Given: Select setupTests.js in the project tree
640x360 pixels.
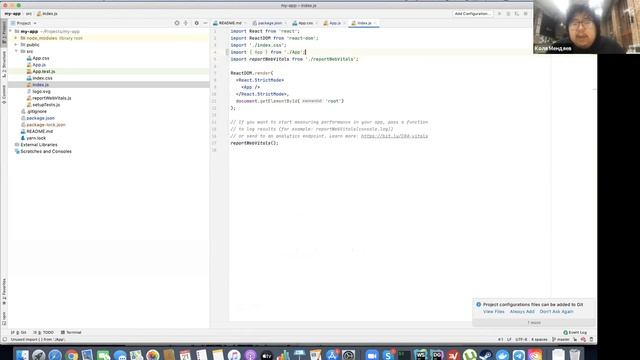Looking at the screenshot, I should tap(46, 105).
